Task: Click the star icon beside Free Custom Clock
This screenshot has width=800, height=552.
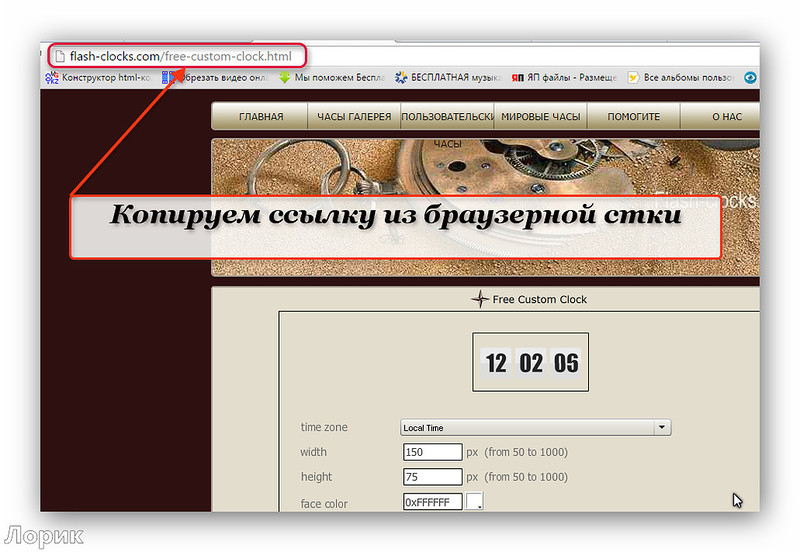Action: point(480,299)
